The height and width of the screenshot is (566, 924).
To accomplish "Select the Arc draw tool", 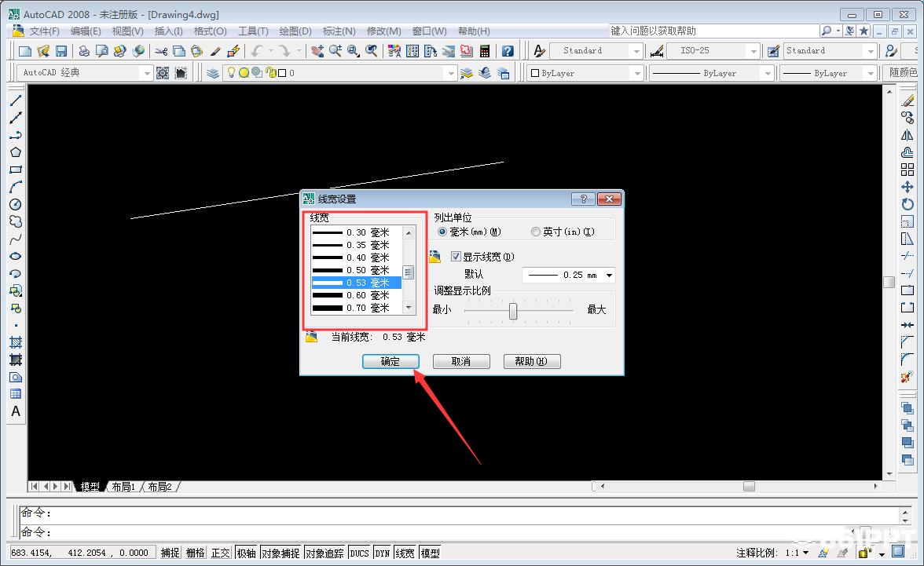I will click(x=16, y=187).
